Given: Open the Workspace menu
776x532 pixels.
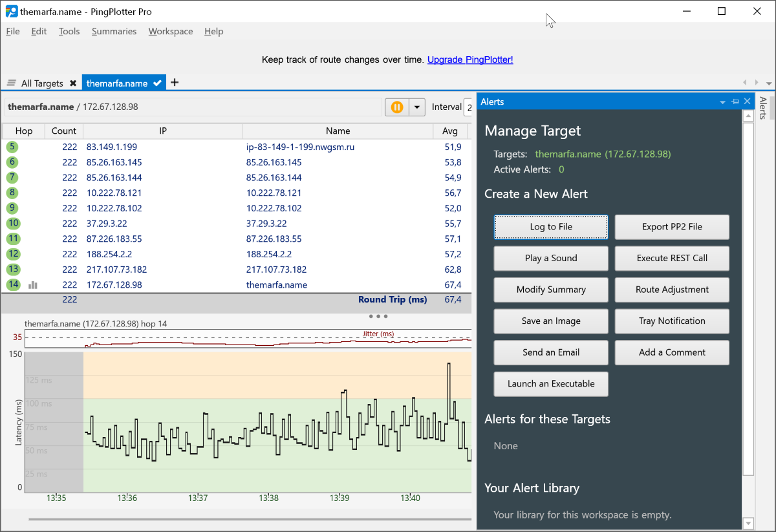Looking at the screenshot, I should (x=171, y=31).
